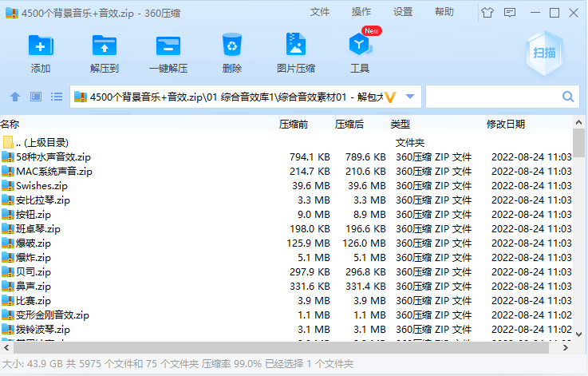Image resolution: width=588 pixels, height=376 pixels.
Task: Click the 扫描 (Scan) hexagon button
Action: [544, 53]
